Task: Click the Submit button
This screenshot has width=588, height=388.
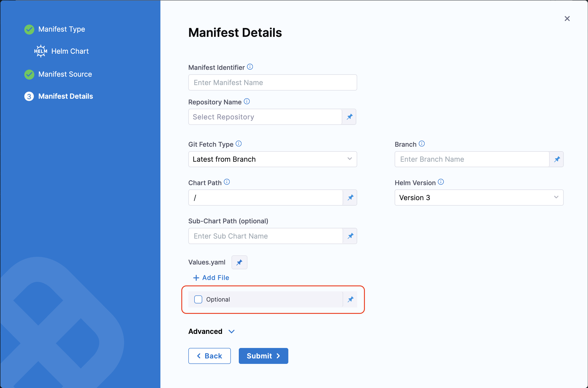Action: click(263, 356)
